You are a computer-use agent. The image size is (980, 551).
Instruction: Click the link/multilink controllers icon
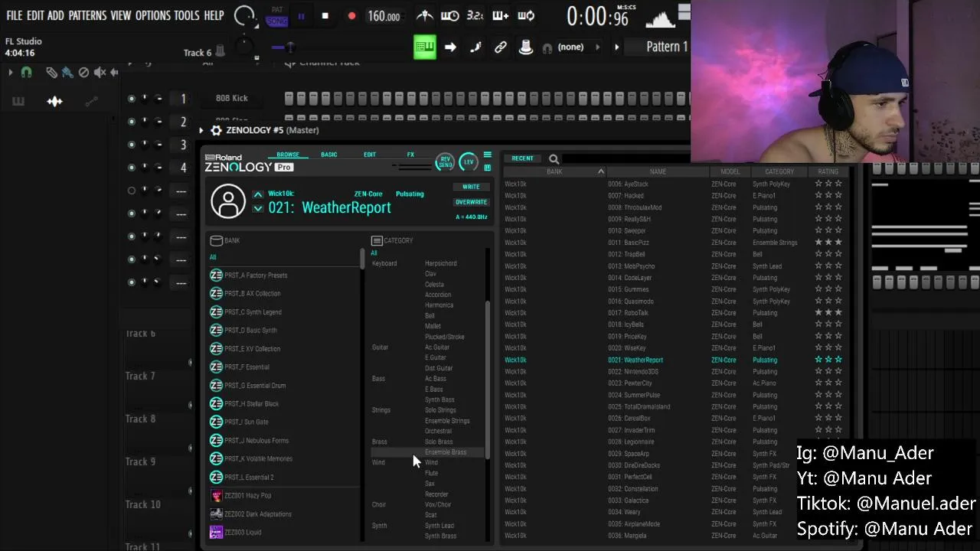tap(501, 47)
